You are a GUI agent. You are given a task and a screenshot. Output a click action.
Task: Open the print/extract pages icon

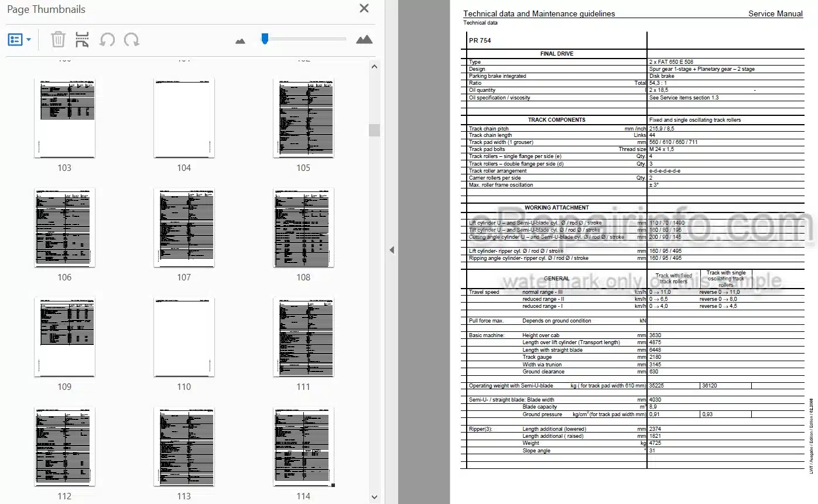83,40
